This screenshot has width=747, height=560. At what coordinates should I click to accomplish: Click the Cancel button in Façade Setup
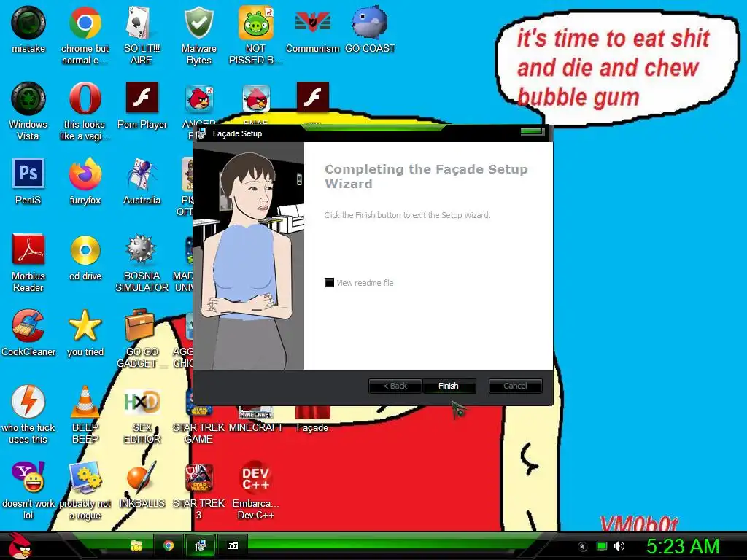[x=515, y=386]
